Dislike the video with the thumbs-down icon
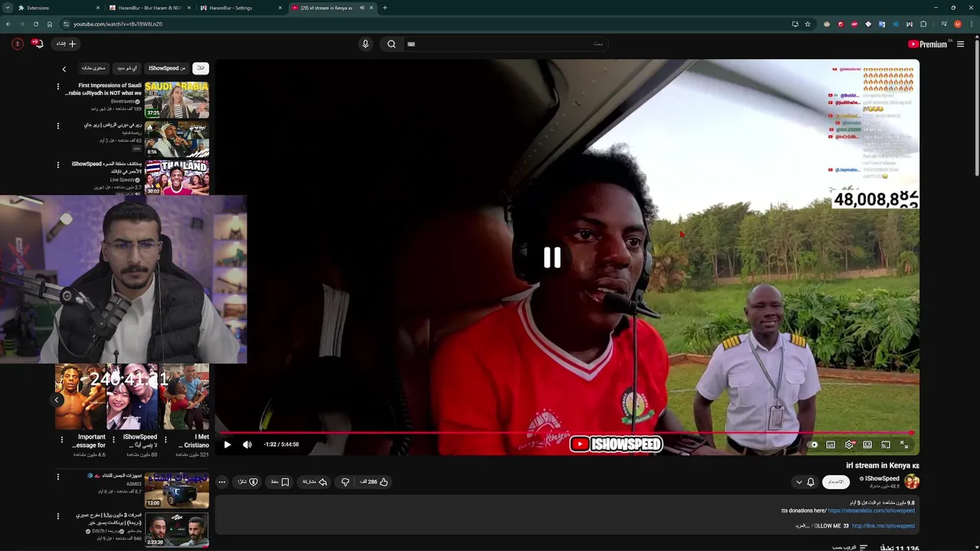Viewport: 980px width, 551px height. (x=345, y=482)
